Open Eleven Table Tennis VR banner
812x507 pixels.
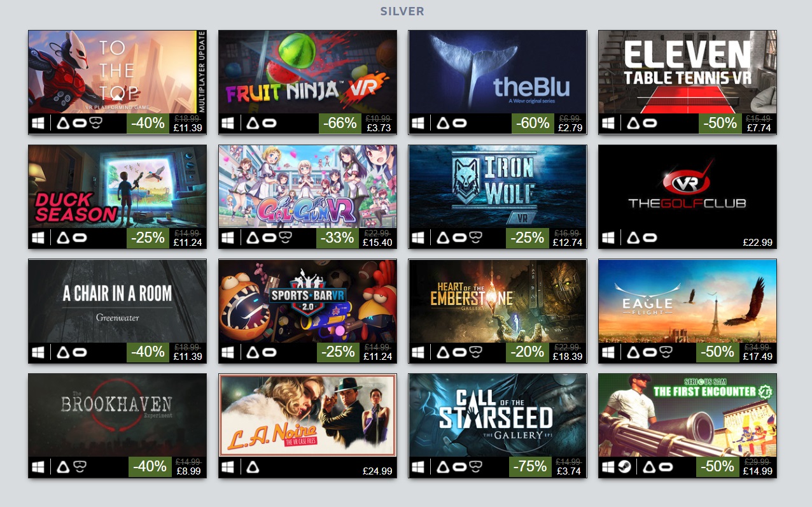(x=687, y=72)
